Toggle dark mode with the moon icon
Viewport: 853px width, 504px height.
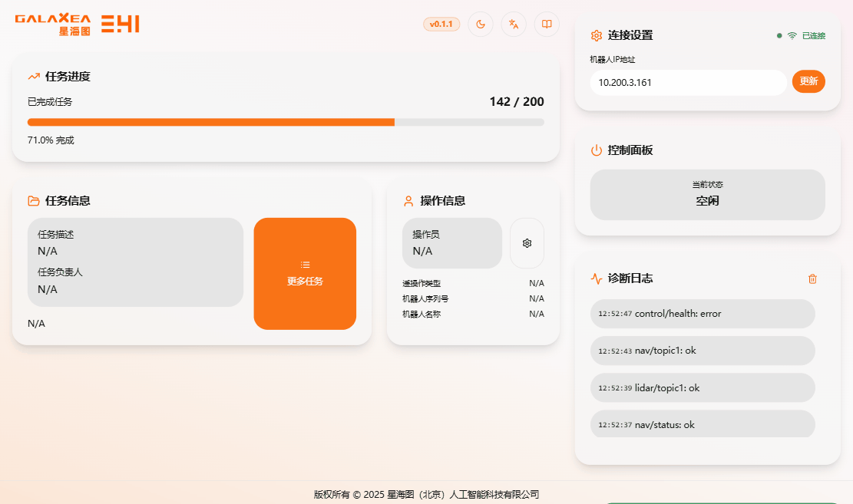[480, 24]
